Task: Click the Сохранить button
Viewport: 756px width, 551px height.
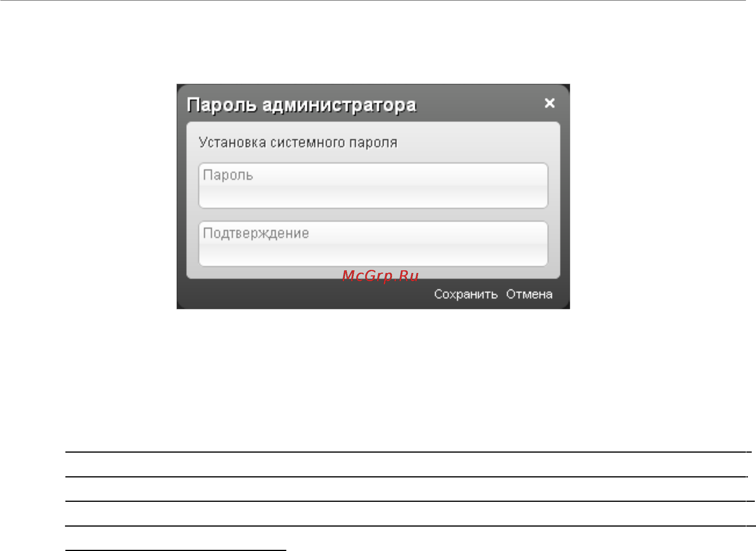Action: 465,294
